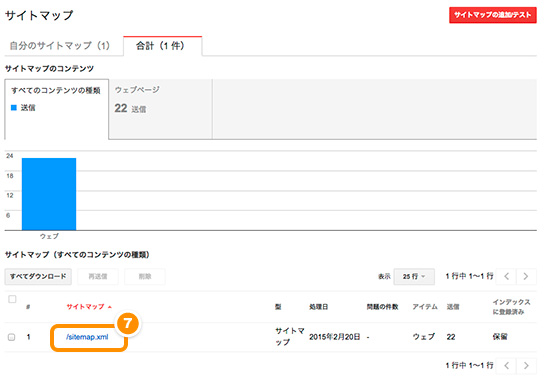
Task: Click the blue 送信 legend swatch
Action: point(14,108)
